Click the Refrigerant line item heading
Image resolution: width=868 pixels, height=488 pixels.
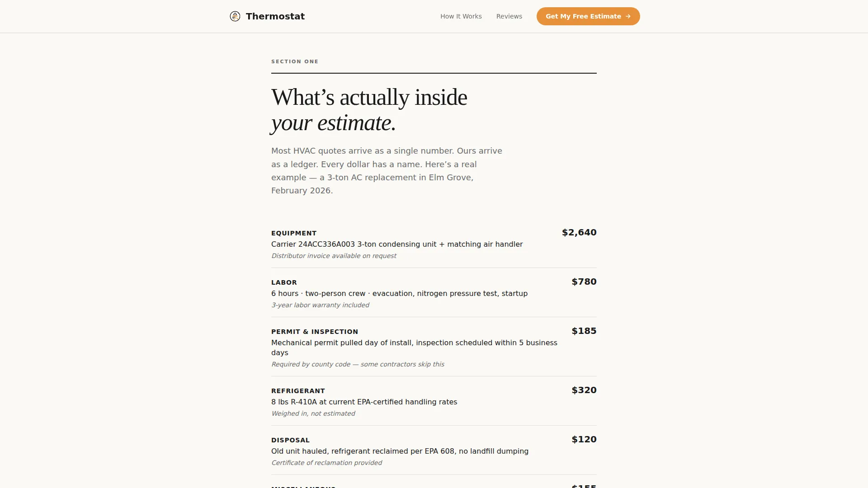(x=298, y=391)
